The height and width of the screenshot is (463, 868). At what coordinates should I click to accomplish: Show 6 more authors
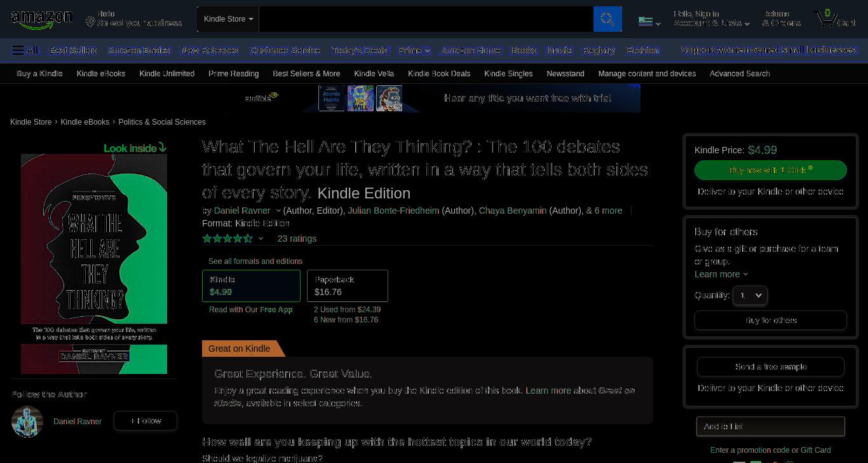604,211
